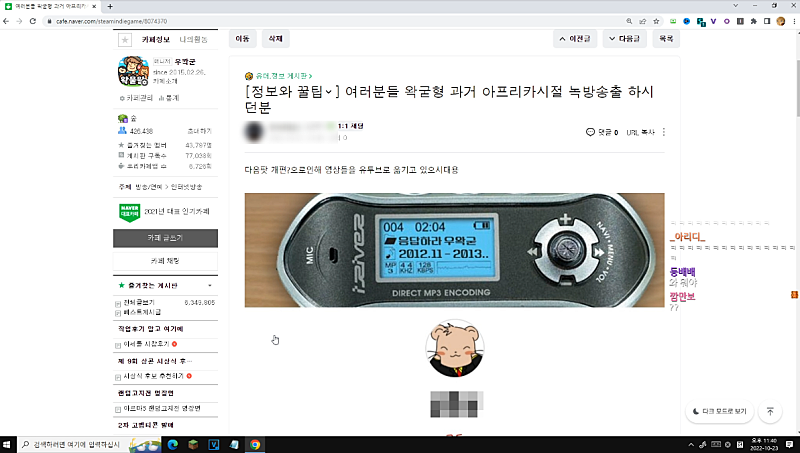This screenshot has width=800, height=453.
Task: Open the Minecraft block taskbar icon
Action: pyautogui.click(x=193, y=445)
